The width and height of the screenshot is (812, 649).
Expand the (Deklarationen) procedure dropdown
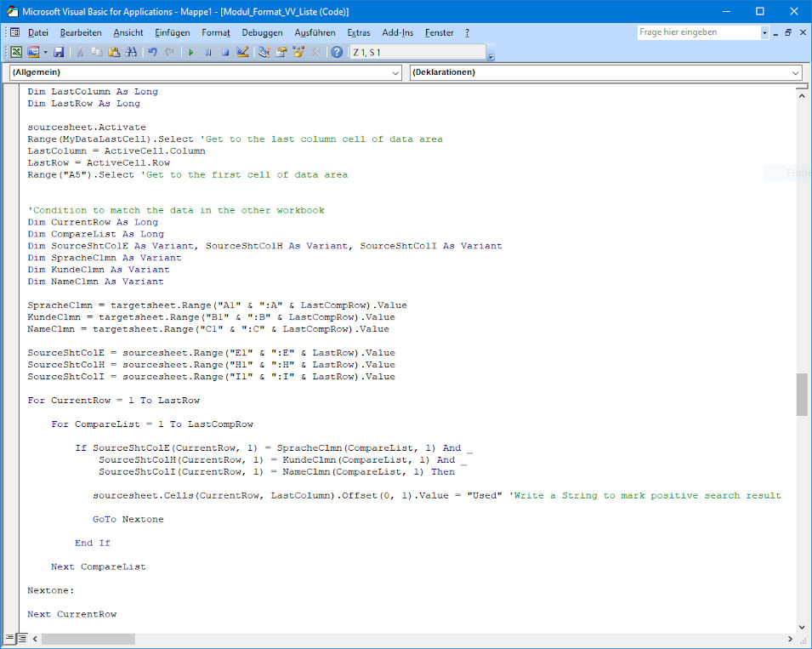pos(795,73)
